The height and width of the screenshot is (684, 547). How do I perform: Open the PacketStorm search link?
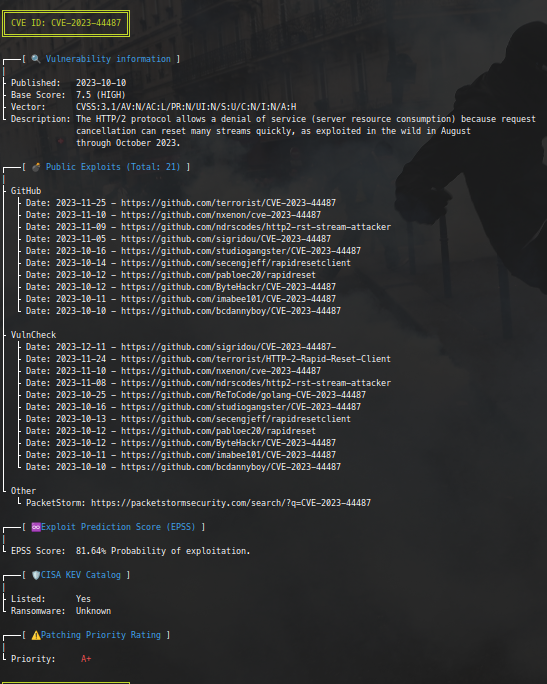tap(231, 503)
